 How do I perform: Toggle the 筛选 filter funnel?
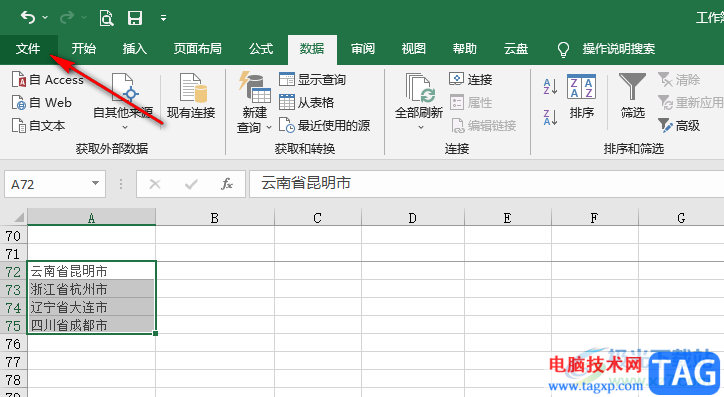point(633,96)
